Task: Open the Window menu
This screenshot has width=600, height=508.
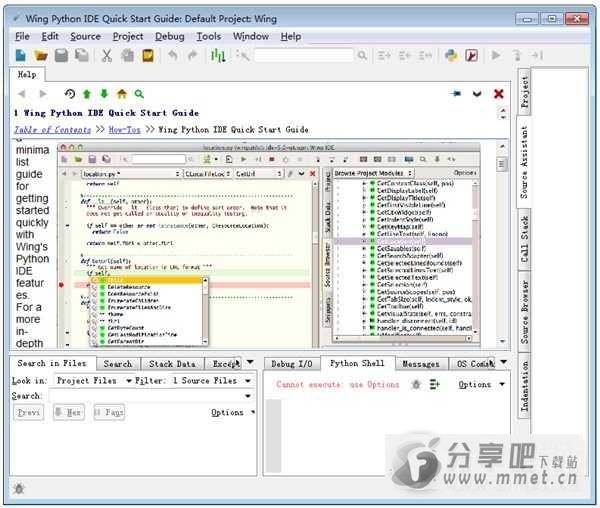Action: (251, 37)
